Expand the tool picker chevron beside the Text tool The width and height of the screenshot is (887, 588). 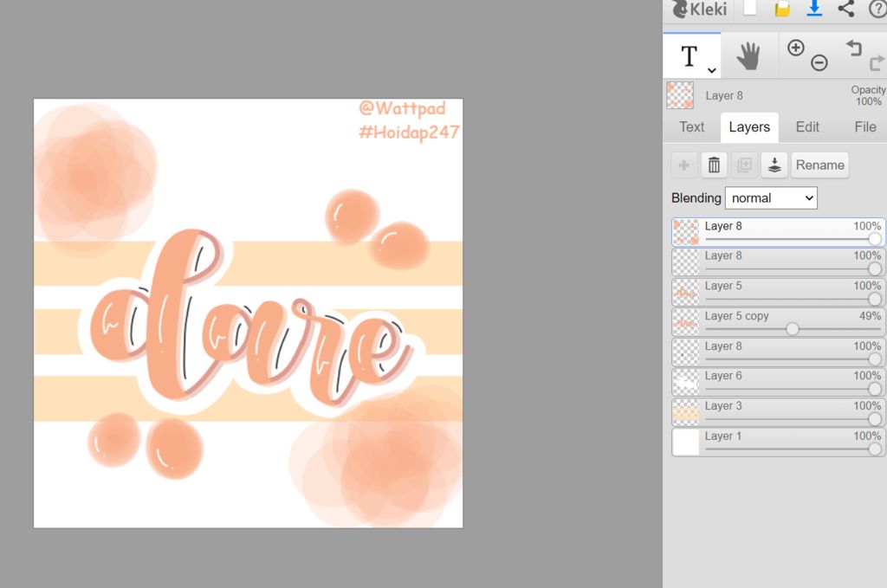[712, 71]
